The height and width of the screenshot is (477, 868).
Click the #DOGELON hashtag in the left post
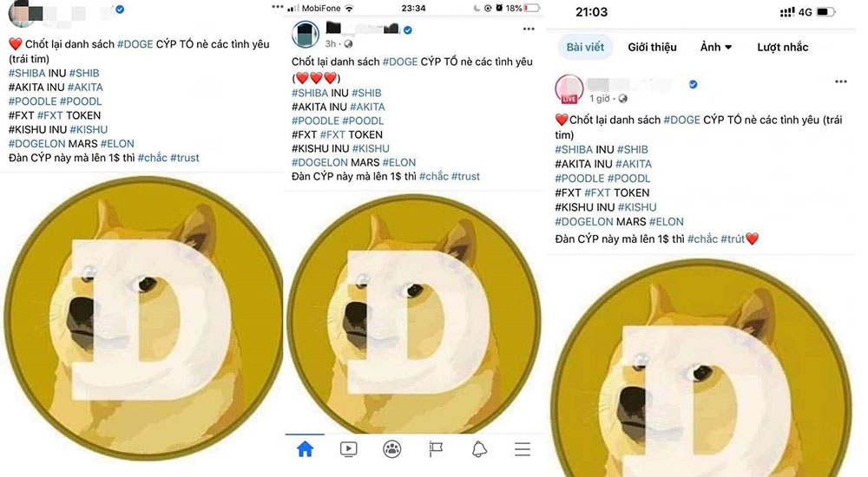36,143
